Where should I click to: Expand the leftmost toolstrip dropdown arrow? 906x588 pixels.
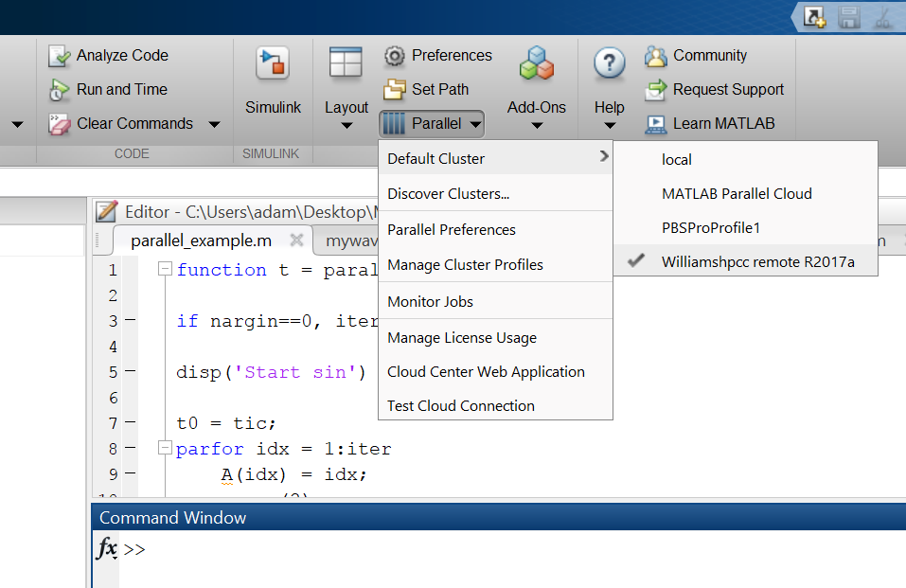point(17,124)
